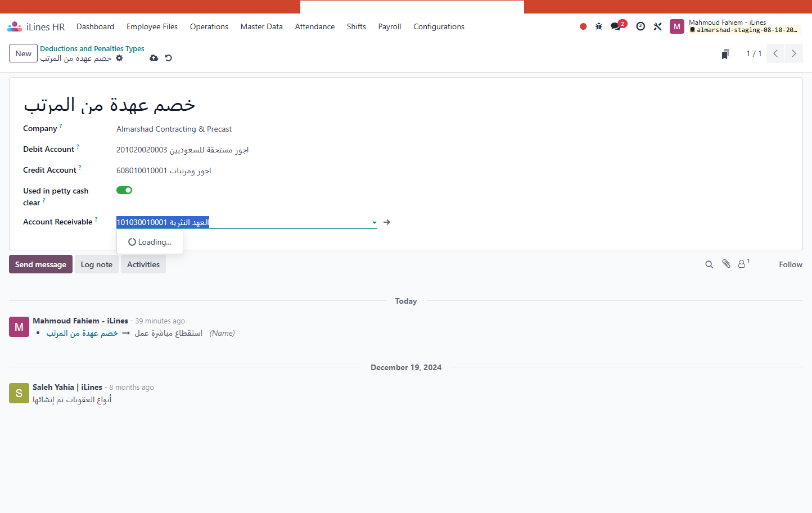Click the Credit Account value field
This screenshot has width=812, height=513.
(x=164, y=170)
